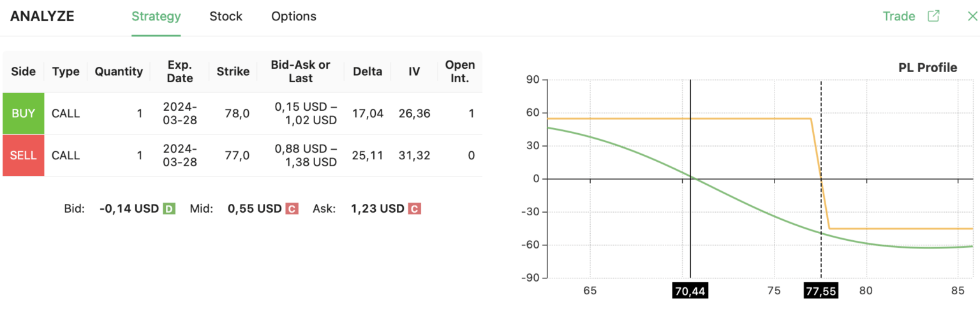Toggle the SELL side button
Image resolution: width=980 pixels, height=309 pixels.
tap(24, 155)
